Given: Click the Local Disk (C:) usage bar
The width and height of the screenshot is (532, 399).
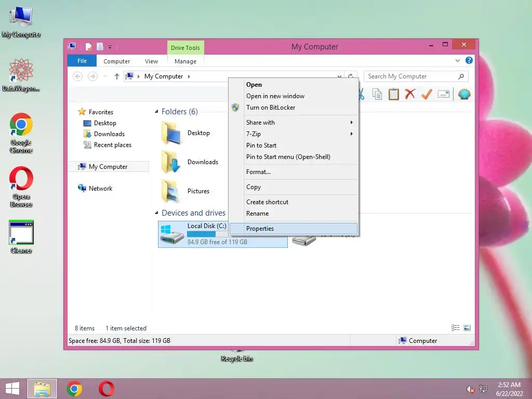Looking at the screenshot, I should pos(207,234).
